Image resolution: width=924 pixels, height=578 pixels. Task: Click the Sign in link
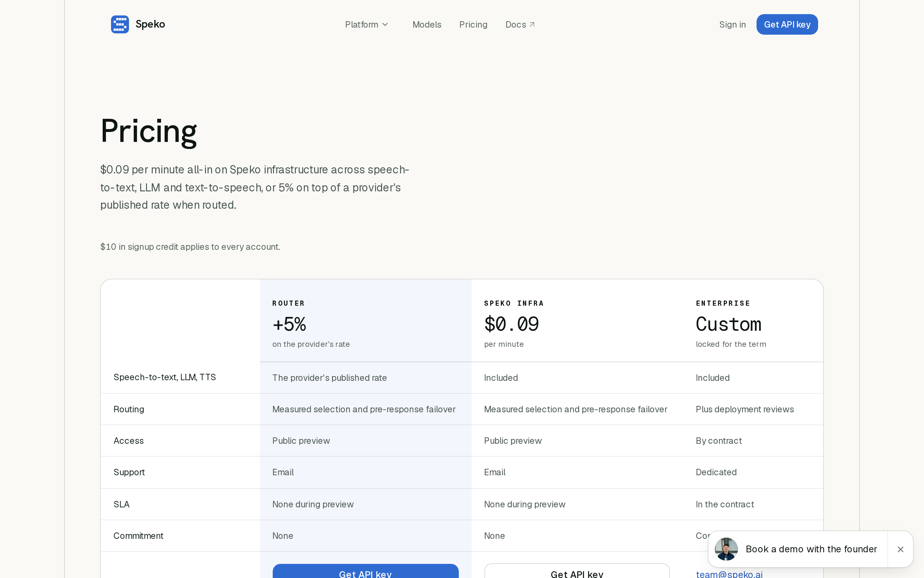pos(732,24)
